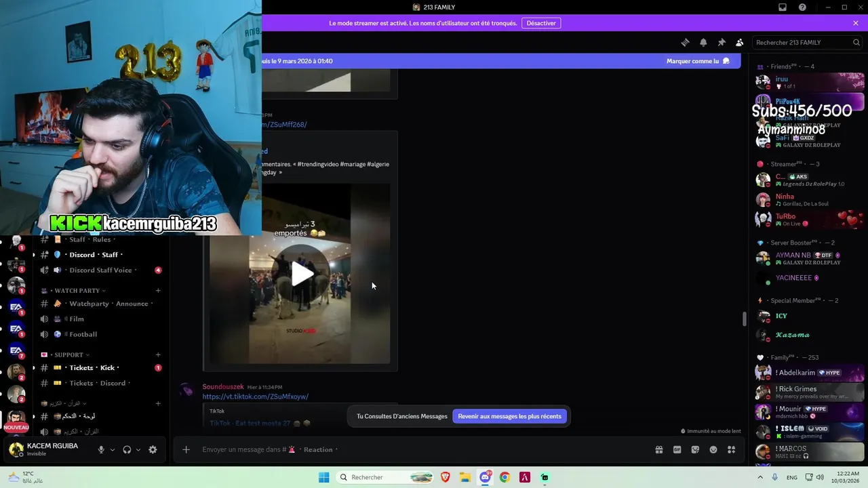Open the Discord help icon
This screenshot has height=488, width=868.
(x=803, y=7)
